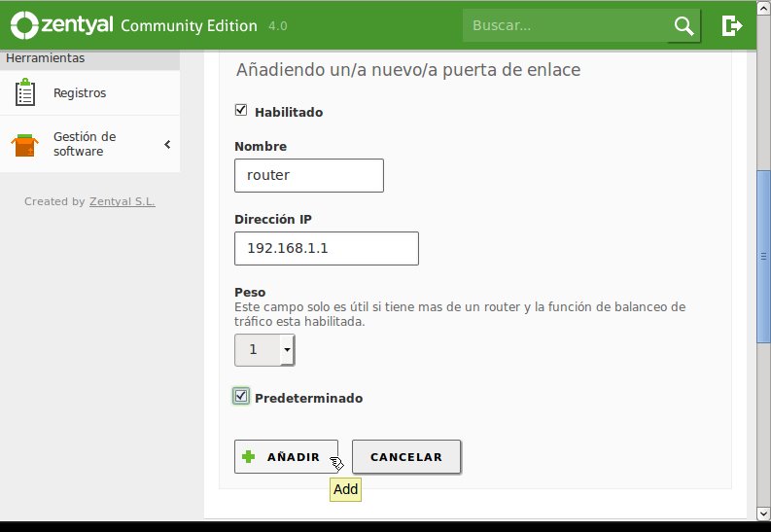771x532 pixels.
Task: Click the Zentyal logo icon
Action: [x=24, y=25]
